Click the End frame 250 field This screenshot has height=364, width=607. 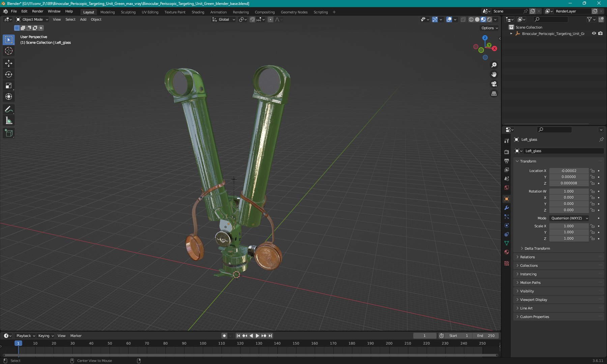(486, 336)
